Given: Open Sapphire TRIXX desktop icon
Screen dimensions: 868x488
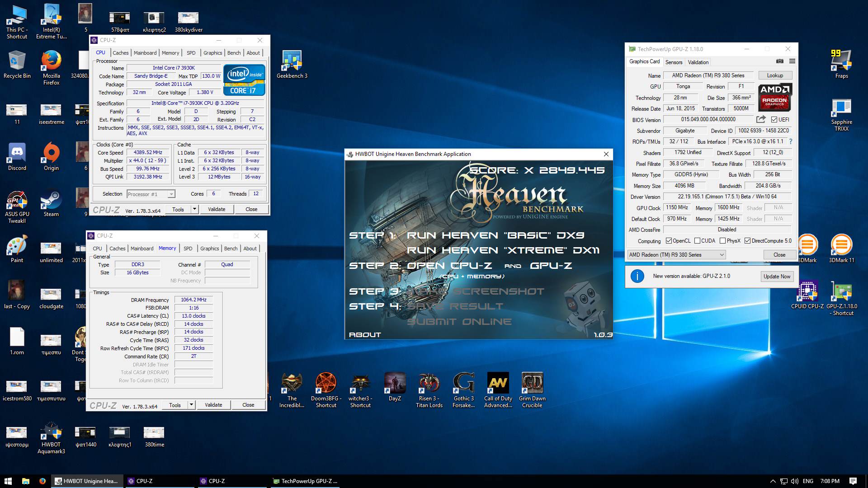Looking at the screenshot, I should coord(841,115).
